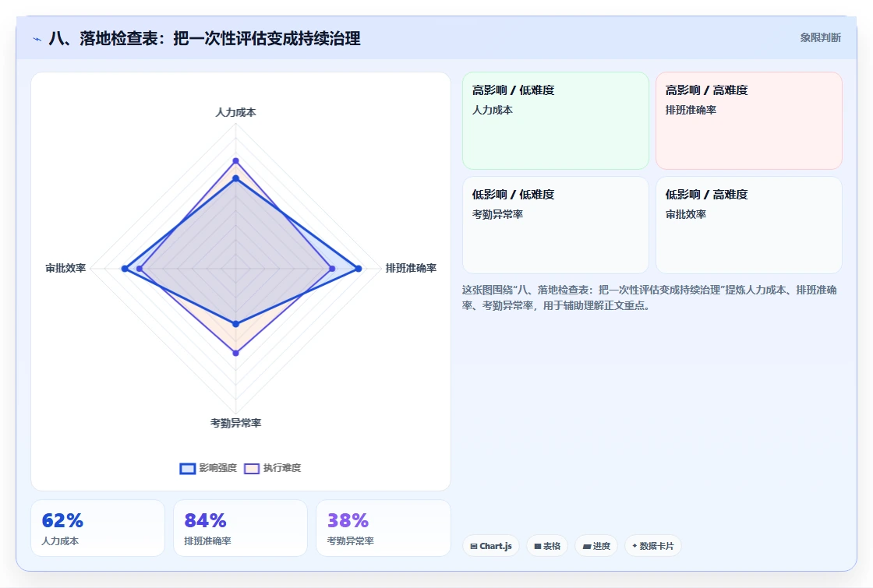Click purple 执行难度 point on 考勤异常率 axis
This screenshot has height=588, width=873.
pos(235,353)
